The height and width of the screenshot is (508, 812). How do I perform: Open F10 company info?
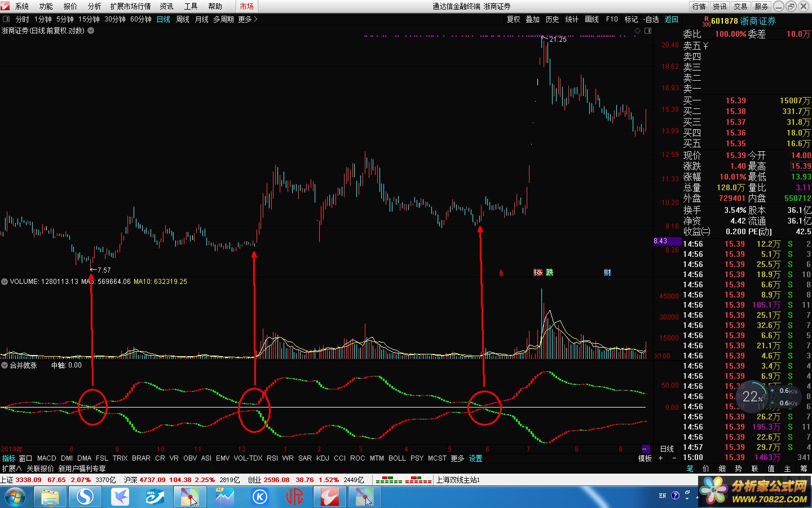click(612, 19)
